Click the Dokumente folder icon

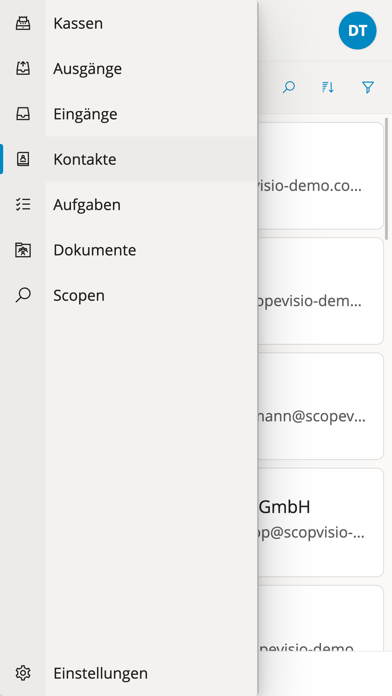pos(23,249)
